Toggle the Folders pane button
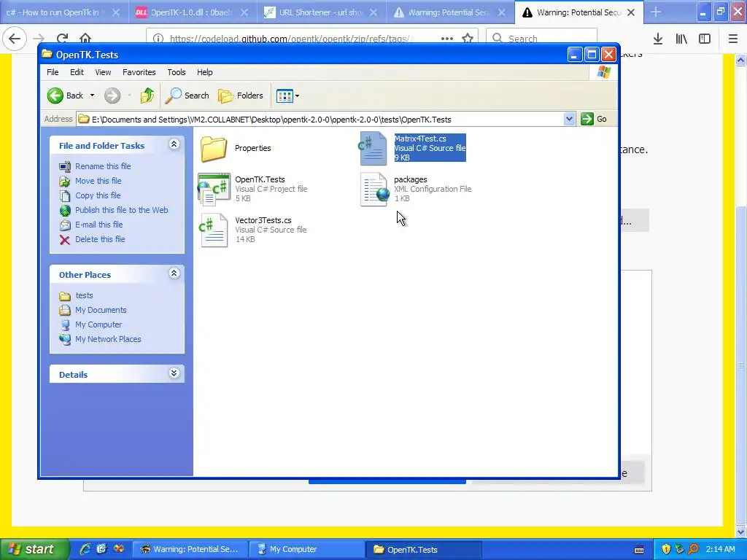 click(x=241, y=96)
